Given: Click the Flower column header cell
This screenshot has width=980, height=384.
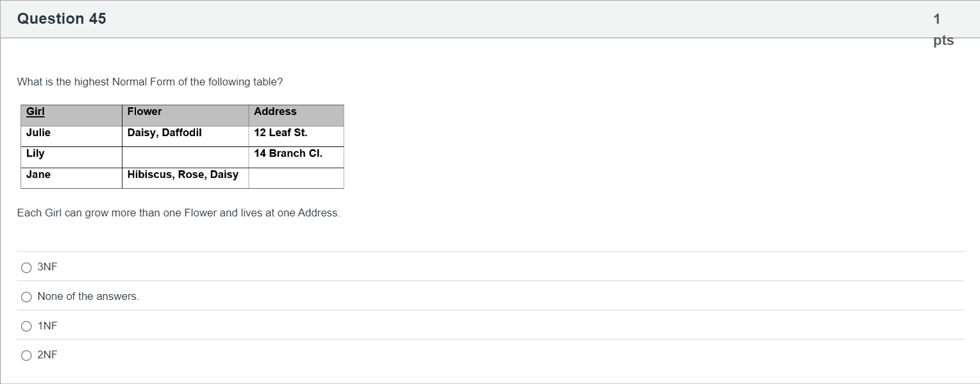Looking at the screenshot, I should click(144, 112).
